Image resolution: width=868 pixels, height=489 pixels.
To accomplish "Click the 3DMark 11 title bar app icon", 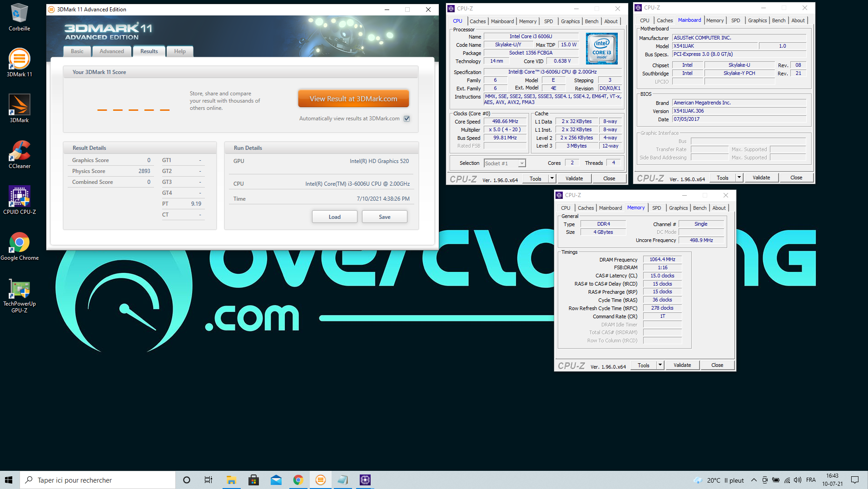I will 51,9.
